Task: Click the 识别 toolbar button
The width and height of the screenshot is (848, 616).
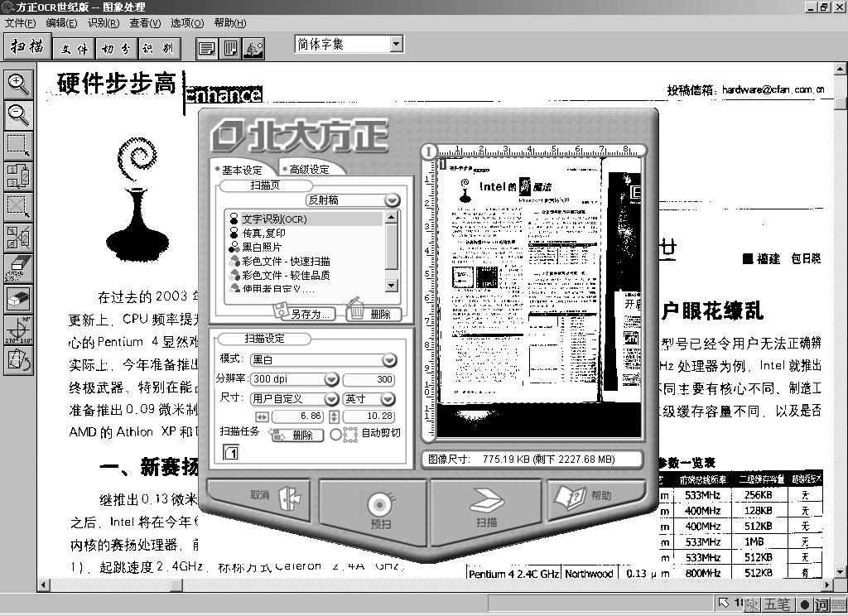Action: 158,48
